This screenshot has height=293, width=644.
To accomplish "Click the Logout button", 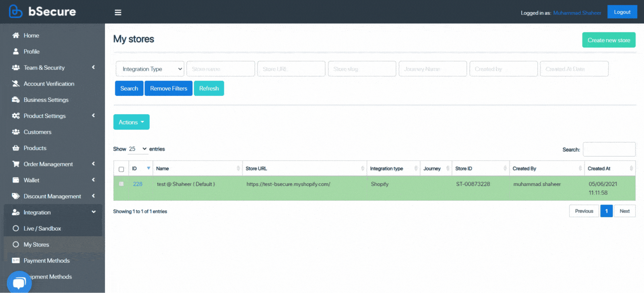I will coord(622,12).
